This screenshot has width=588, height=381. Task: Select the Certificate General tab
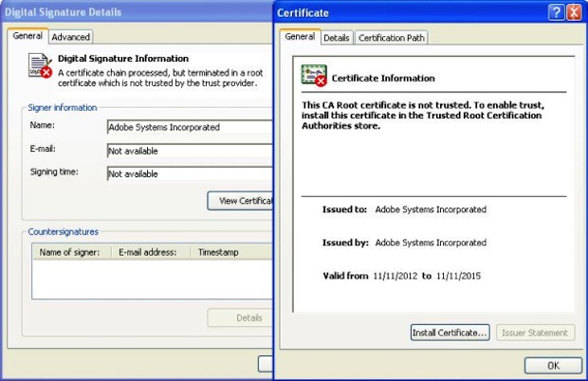[x=300, y=37]
